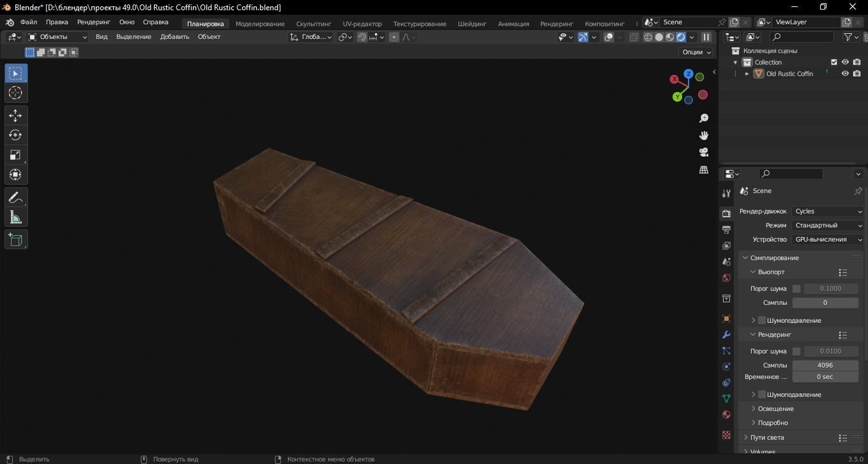The image size is (868, 464).
Task: Pause the viewport render preview
Action: [706, 37]
